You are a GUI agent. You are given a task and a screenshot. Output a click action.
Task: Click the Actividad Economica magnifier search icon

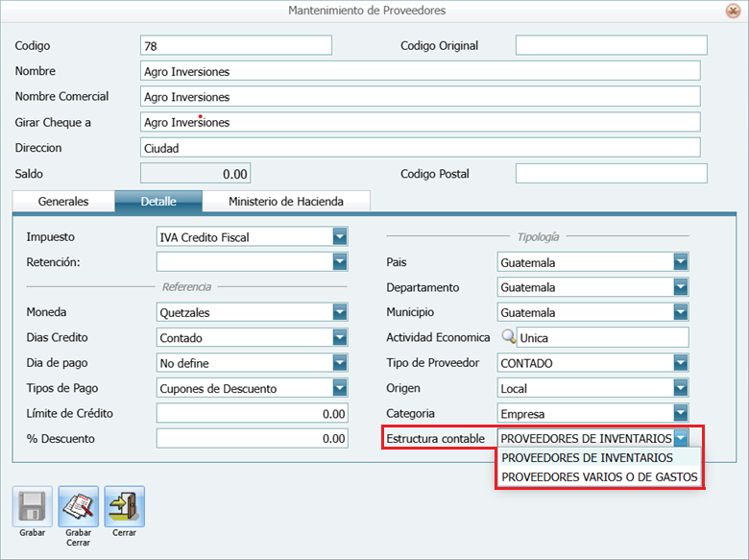[508, 337]
